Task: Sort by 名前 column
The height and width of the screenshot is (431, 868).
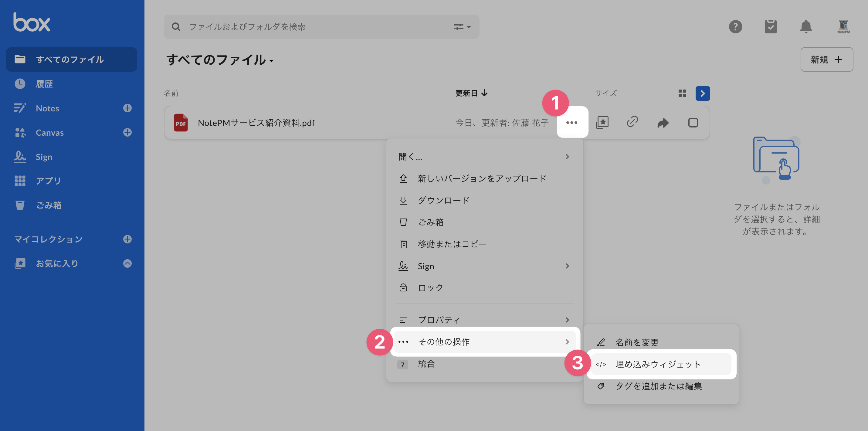Action: tap(171, 93)
